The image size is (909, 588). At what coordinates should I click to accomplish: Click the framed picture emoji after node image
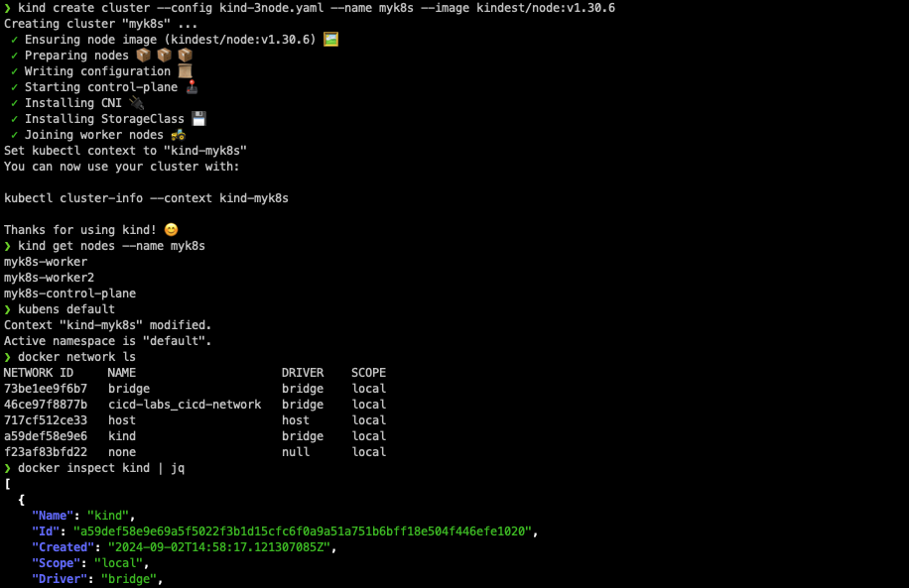tap(330, 40)
